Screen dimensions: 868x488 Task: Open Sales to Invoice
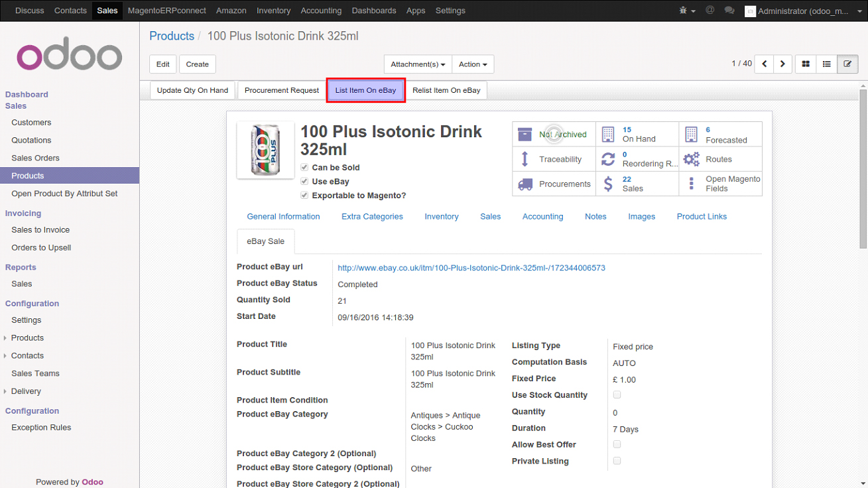point(40,229)
